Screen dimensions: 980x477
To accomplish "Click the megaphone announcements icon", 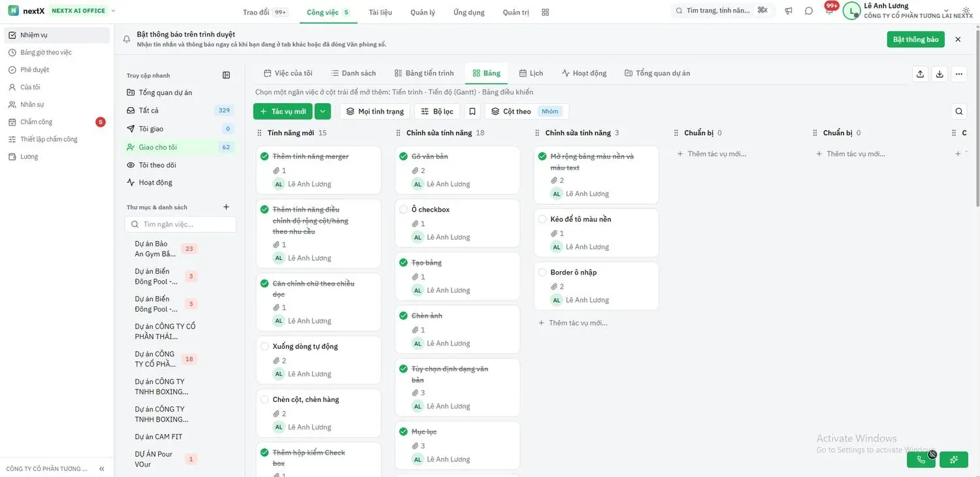I will 789,11.
